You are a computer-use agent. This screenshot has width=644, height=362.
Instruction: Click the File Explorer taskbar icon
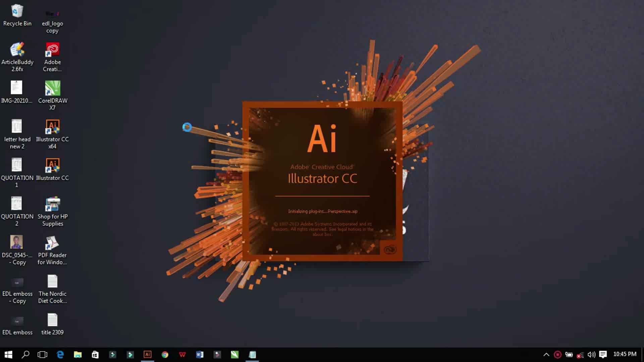(77, 355)
